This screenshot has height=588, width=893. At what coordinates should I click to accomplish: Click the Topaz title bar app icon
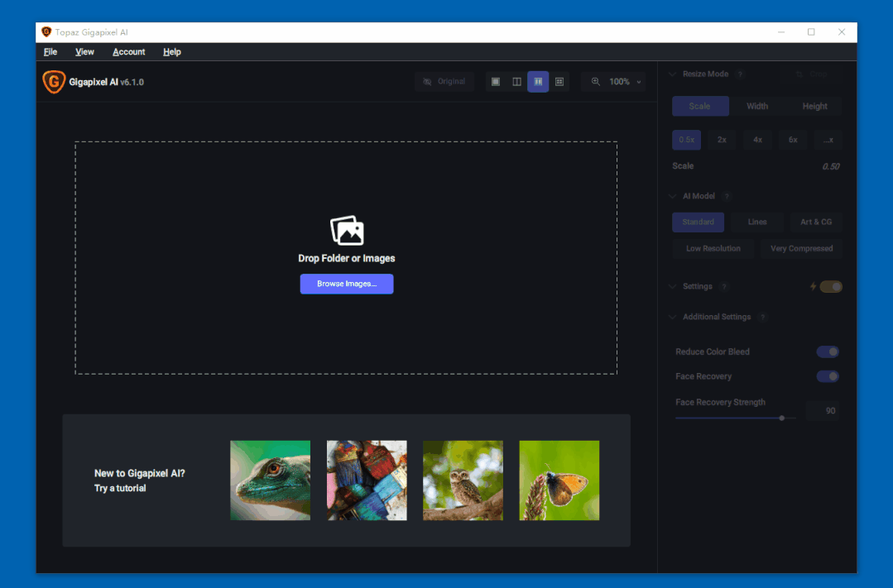[x=46, y=32]
